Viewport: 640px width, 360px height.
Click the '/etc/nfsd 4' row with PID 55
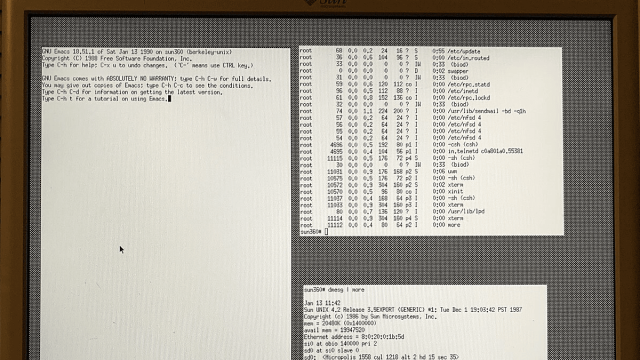point(391,131)
